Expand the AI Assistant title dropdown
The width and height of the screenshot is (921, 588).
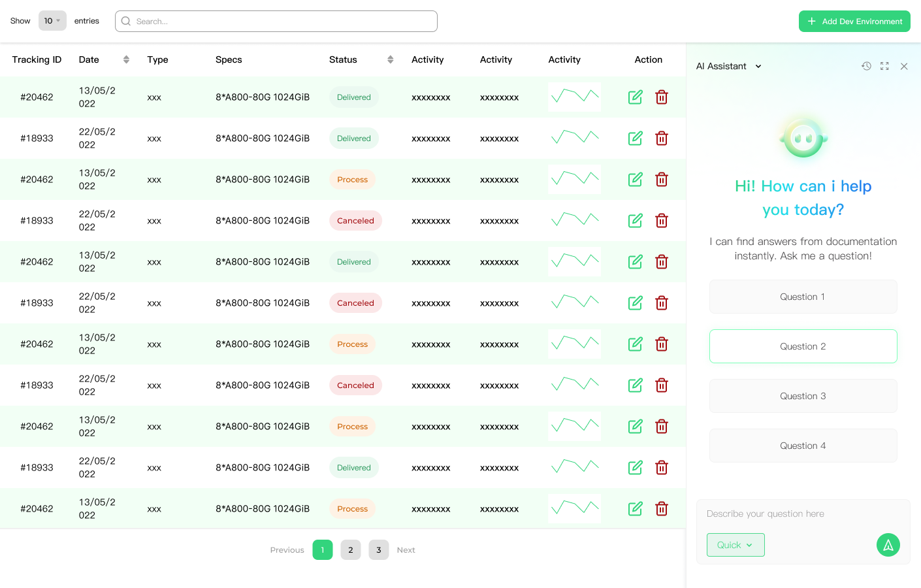(x=758, y=66)
